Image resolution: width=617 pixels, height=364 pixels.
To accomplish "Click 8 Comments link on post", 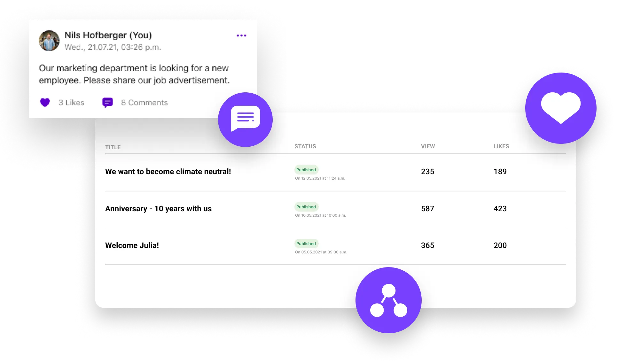I will point(144,102).
